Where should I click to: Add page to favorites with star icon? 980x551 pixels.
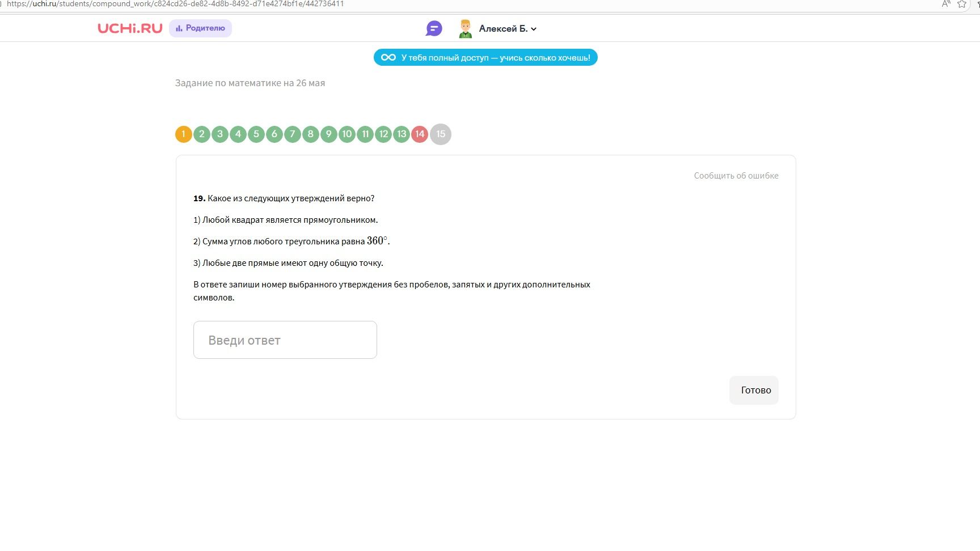(x=962, y=4)
